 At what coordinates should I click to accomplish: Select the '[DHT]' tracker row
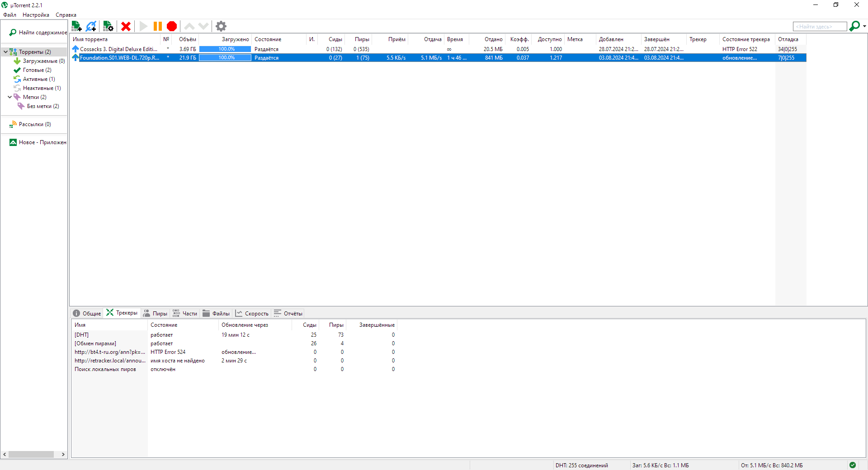click(x=234, y=335)
